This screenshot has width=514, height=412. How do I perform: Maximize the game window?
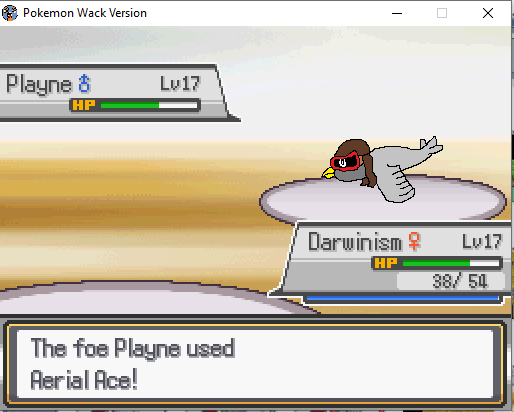click(x=442, y=13)
